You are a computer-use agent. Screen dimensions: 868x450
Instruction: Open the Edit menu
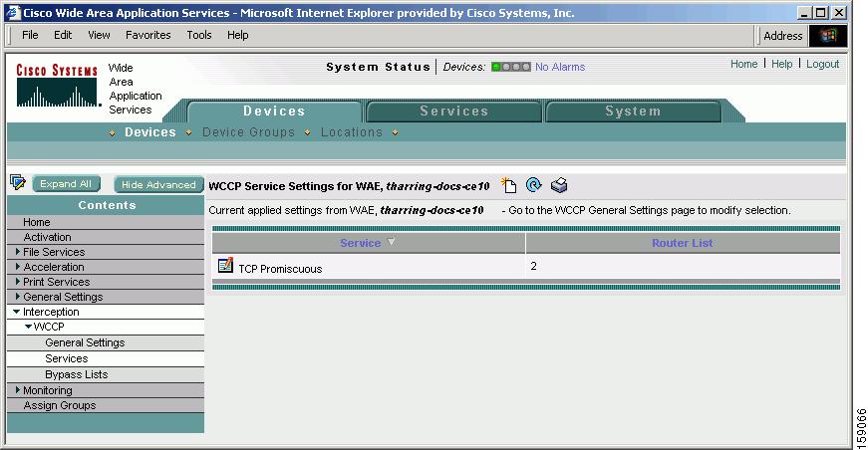pyautogui.click(x=63, y=35)
